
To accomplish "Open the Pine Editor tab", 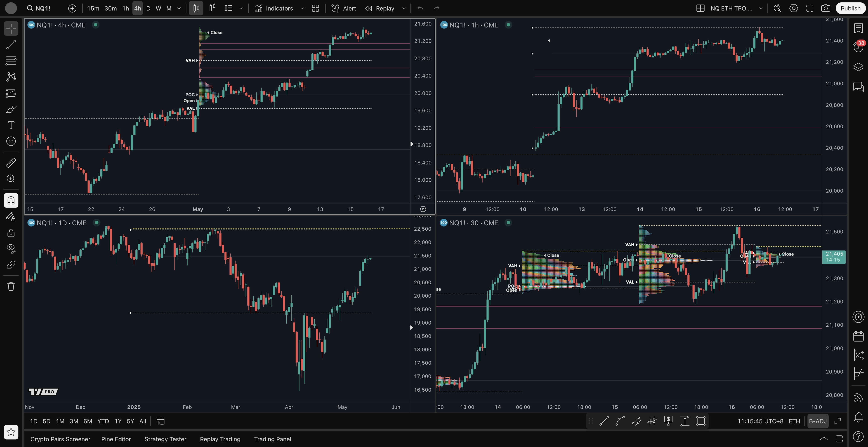I will tap(116, 439).
